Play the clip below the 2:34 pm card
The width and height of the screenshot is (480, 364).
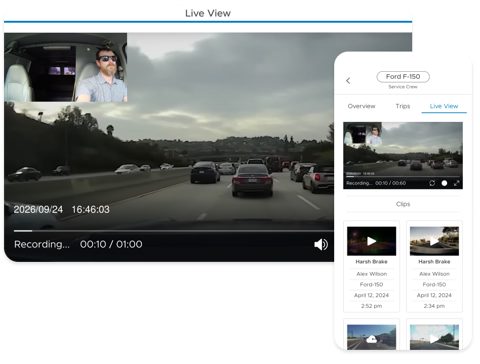point(434,338)
